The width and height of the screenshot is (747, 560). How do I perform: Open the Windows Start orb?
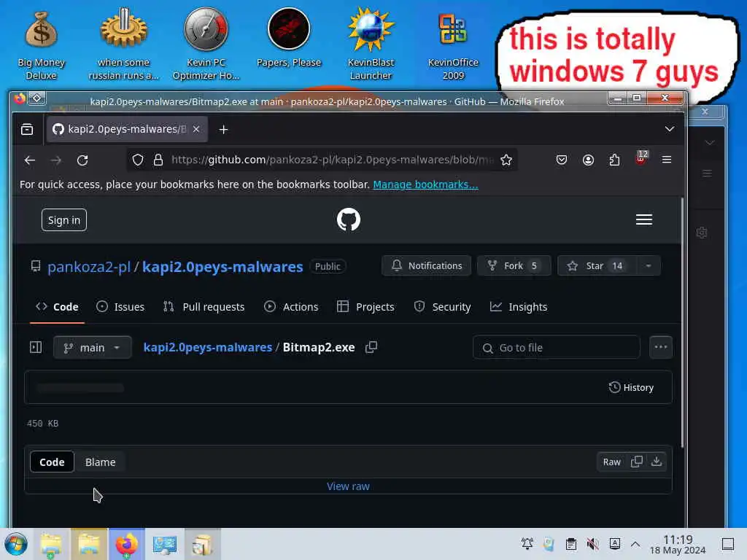(x=16, y=544)
